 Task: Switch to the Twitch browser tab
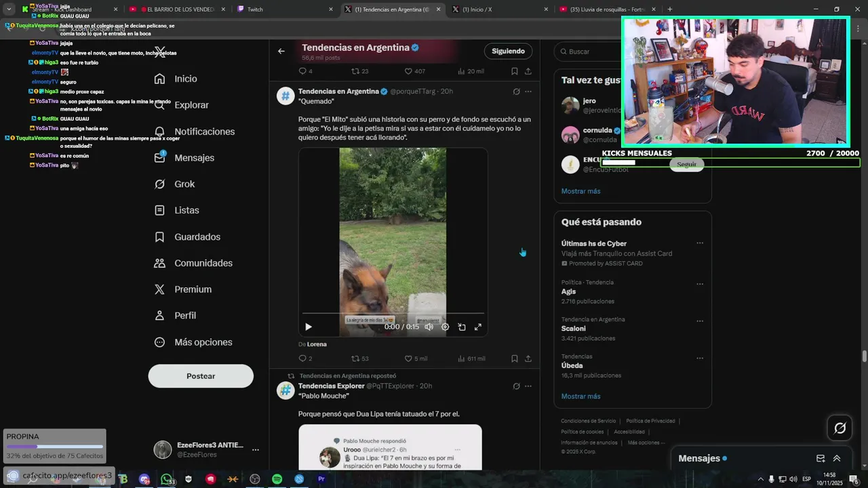(x=285, y=9)
